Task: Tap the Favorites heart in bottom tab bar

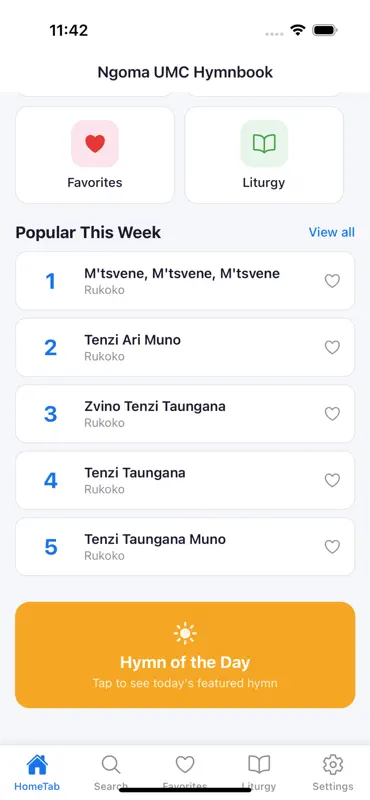Action: coord(185,765)
